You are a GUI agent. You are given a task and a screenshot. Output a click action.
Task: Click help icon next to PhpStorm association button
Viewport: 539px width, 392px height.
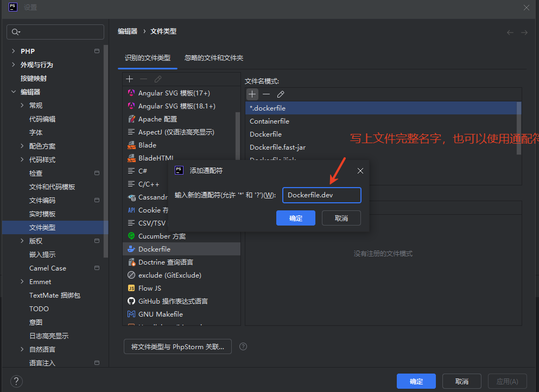tap(243, 346)
